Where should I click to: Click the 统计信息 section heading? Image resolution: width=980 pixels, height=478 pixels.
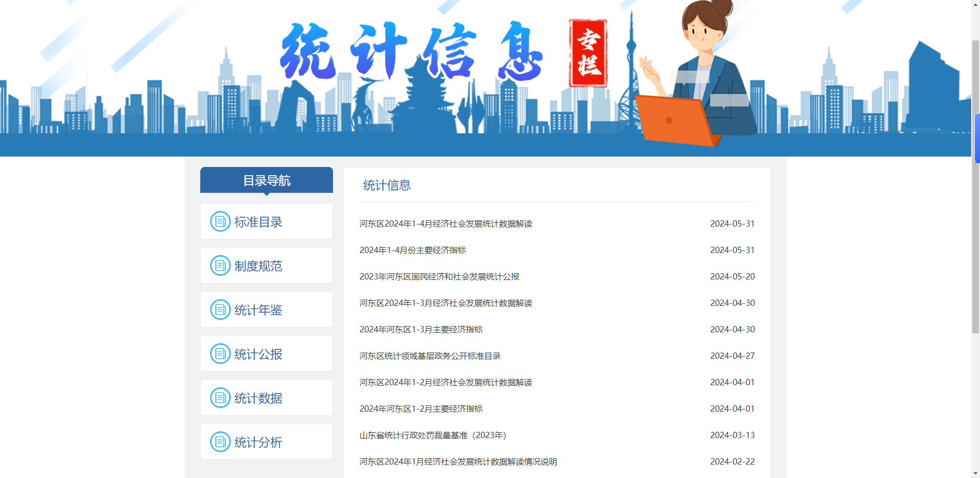(387, 185)
